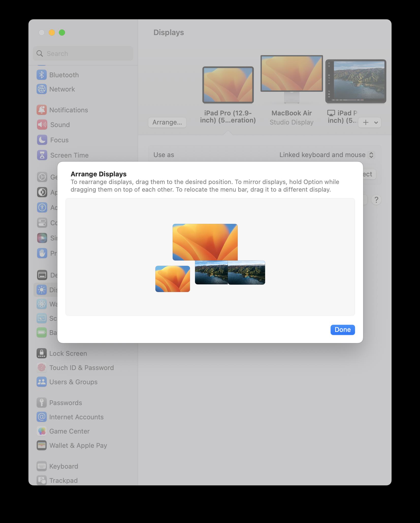
Task: Open Sound settings
Action: click(x=60, y=125)
